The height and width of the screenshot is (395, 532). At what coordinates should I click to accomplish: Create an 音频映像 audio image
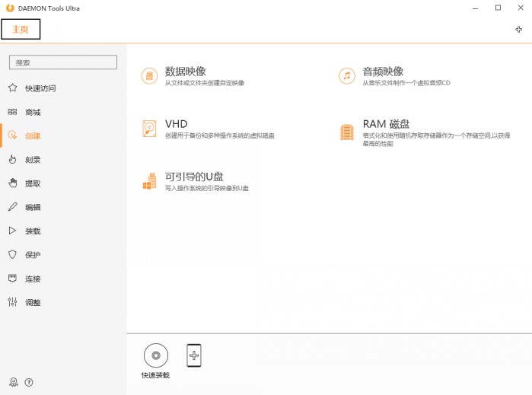(383, 72)
